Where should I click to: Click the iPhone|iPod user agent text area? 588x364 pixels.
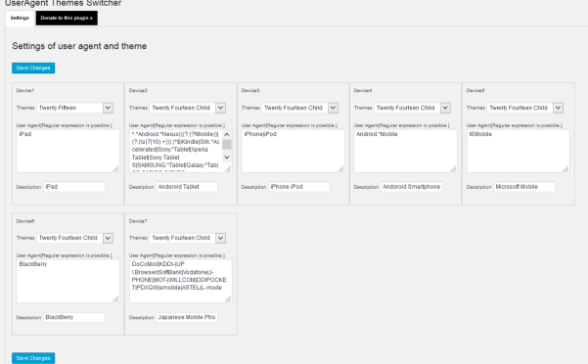tap(293, 151)
